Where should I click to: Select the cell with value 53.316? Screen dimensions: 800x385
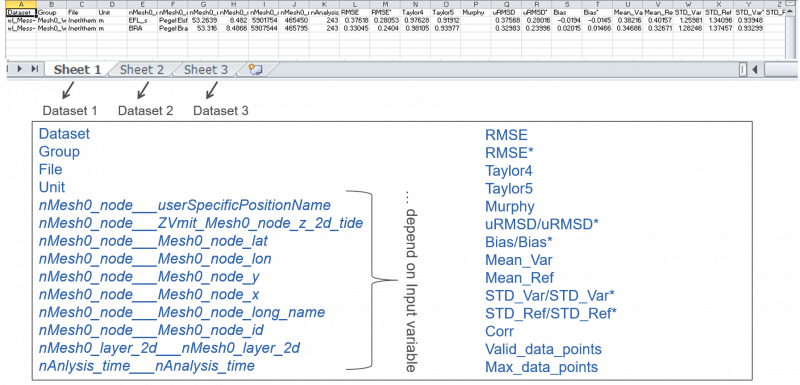(203, 29)
